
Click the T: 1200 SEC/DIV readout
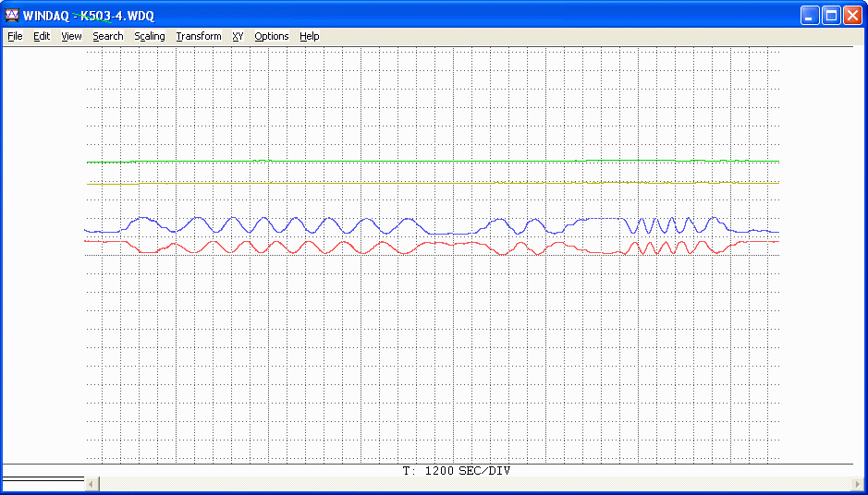click(x=457, y=471)
